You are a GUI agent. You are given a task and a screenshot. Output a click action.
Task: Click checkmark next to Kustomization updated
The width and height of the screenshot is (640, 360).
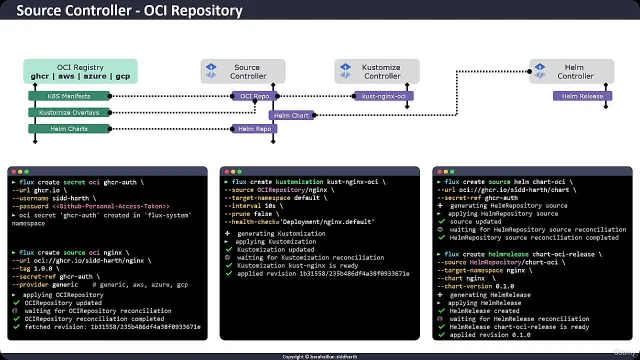click(x=229, y=249)
